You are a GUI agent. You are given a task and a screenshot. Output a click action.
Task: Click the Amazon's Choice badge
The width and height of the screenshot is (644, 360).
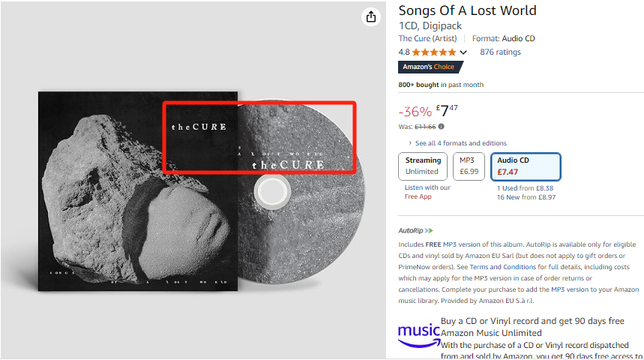pyautogui.click(x=430, y=67)
